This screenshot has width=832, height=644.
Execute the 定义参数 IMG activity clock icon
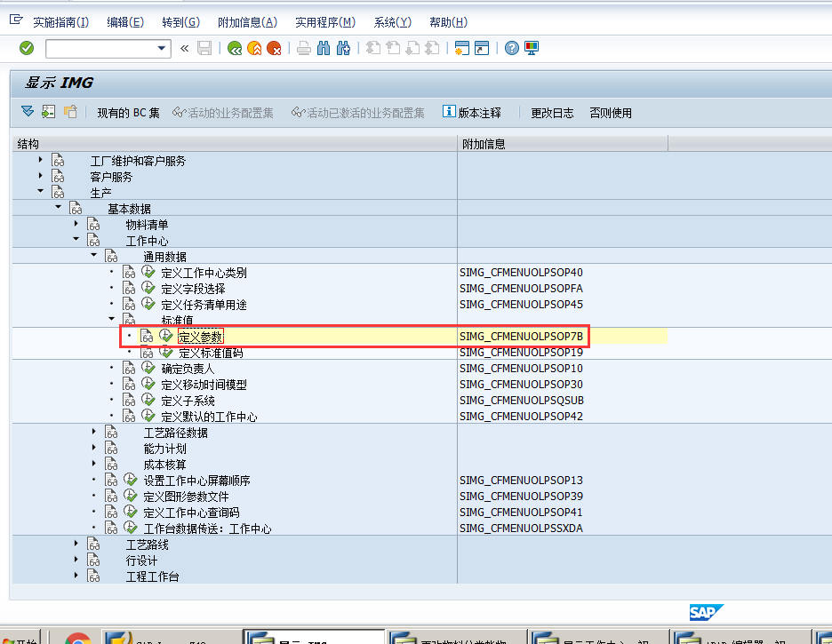165,335
